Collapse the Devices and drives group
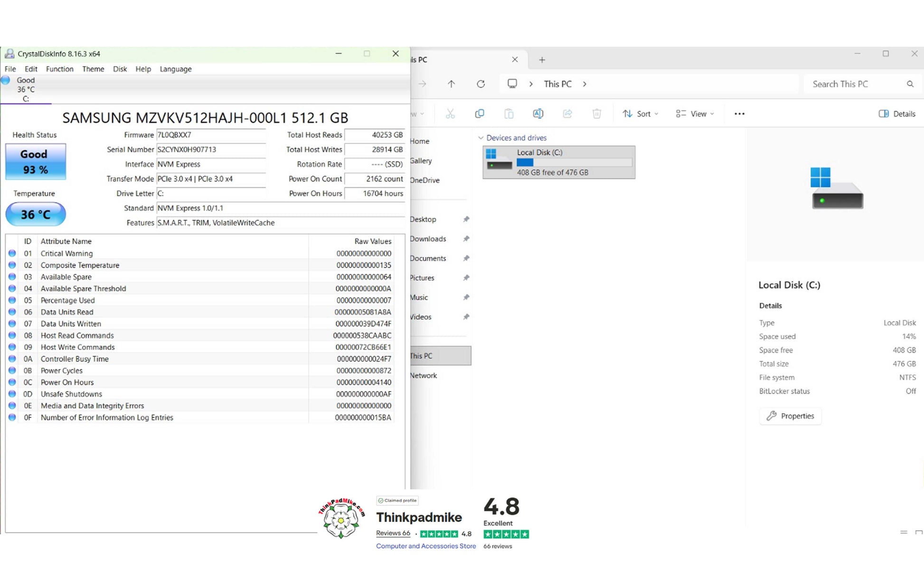The width and height of the screenshot is (924, 581). [481, 138]
